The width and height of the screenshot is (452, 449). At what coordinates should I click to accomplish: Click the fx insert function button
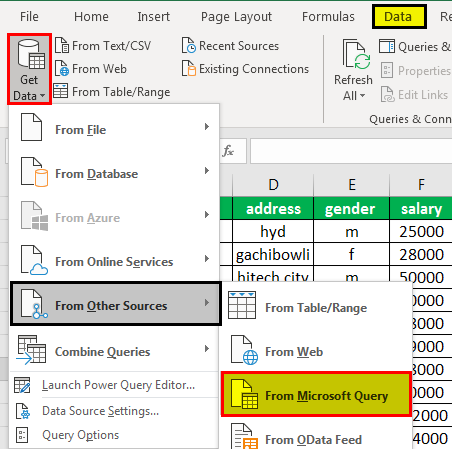tap(228, 151)
